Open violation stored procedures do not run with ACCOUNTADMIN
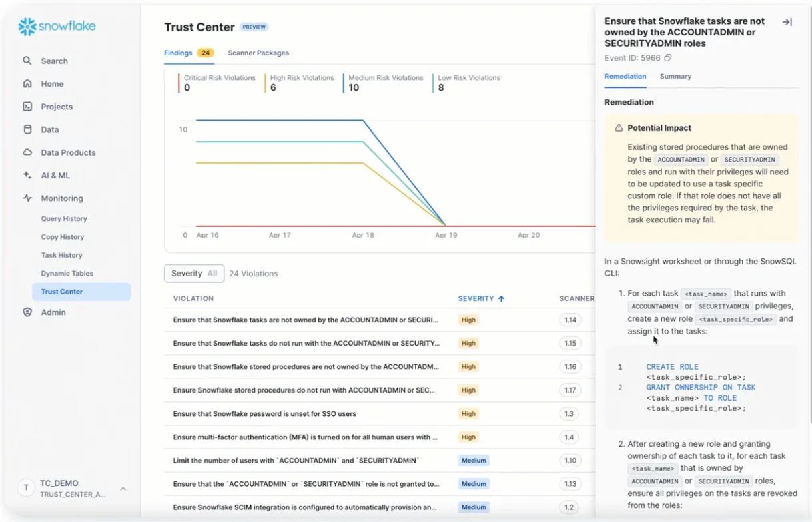This screenshot has height=522, width=812. tap(380, 390)
